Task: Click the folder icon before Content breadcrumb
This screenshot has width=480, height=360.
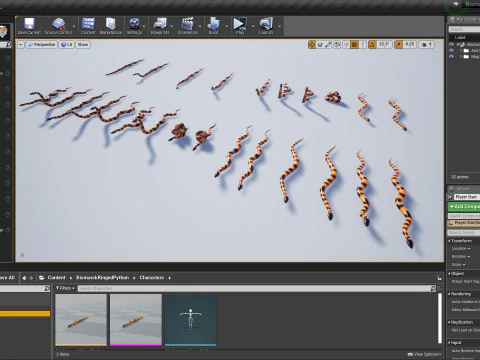Action: [x=42, y=278]
